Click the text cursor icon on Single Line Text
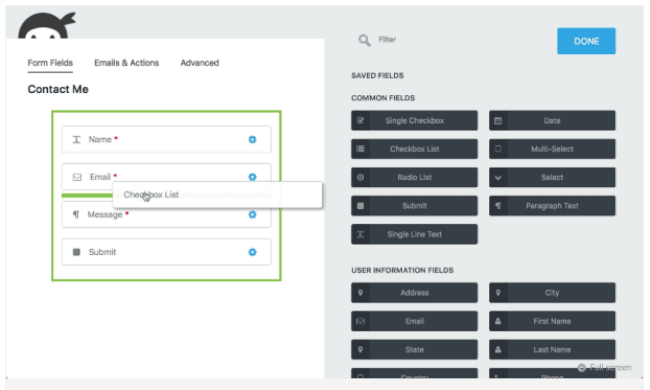This screenshot has width=650, height=390. point(360,234)
